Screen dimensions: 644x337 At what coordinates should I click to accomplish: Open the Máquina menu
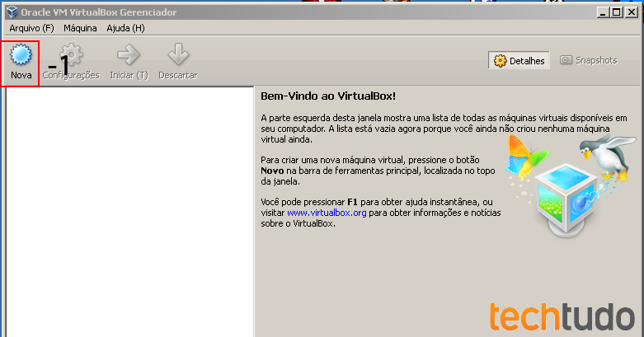click(80, 28)
